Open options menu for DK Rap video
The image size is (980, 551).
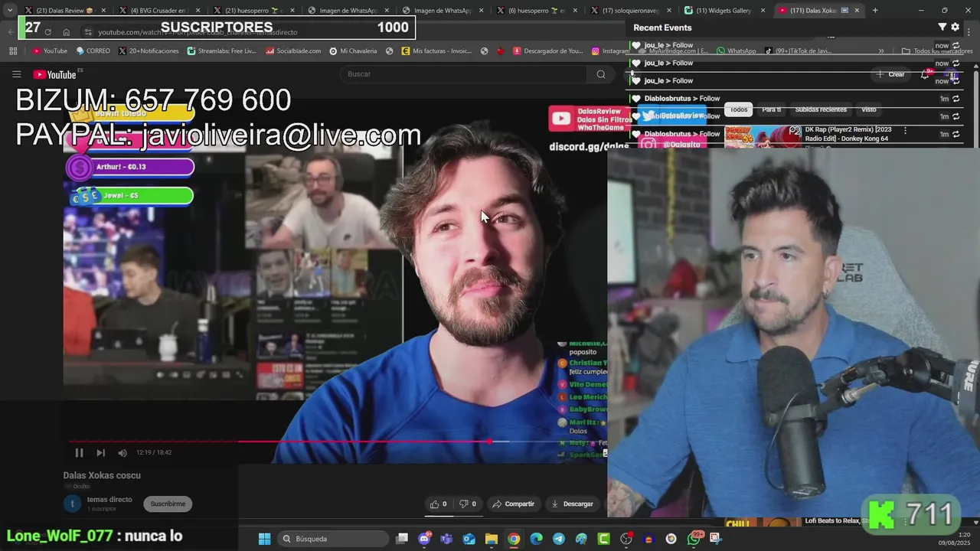pos(905,131)
